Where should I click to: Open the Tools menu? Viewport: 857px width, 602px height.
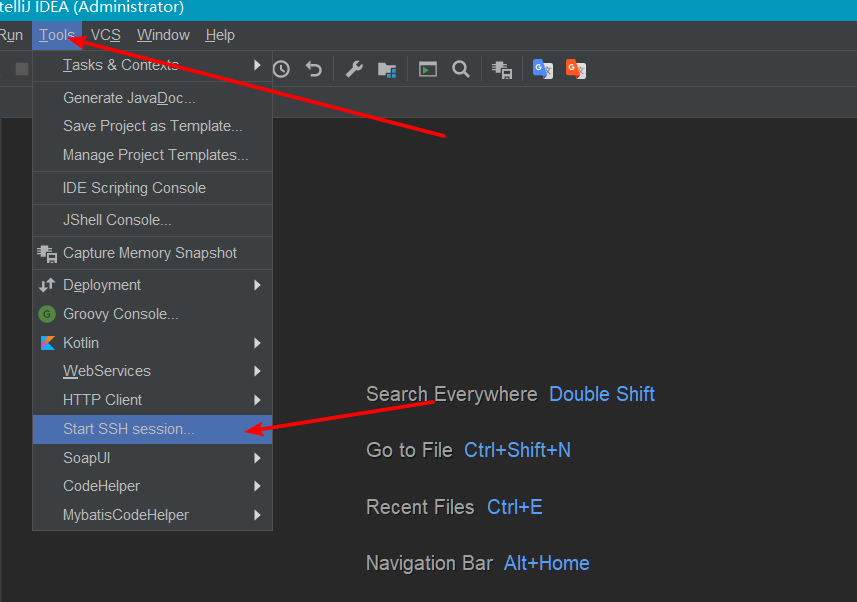coord(57,35)
